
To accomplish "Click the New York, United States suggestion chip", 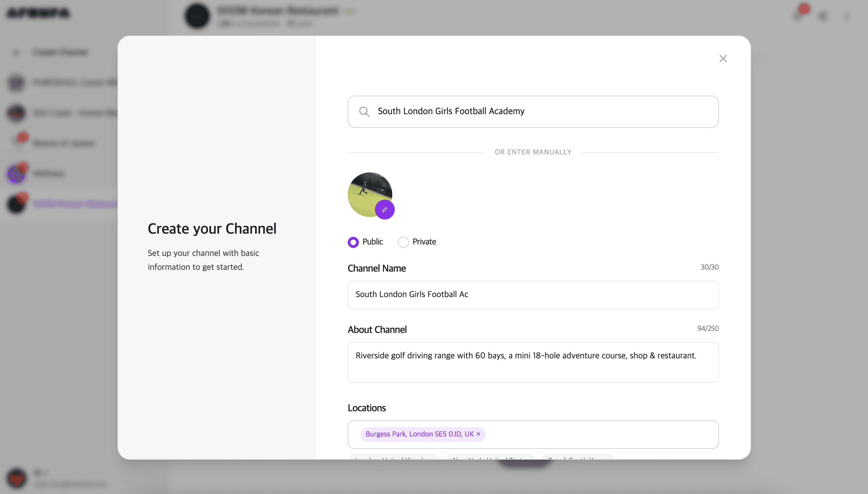I will [489, 459].
